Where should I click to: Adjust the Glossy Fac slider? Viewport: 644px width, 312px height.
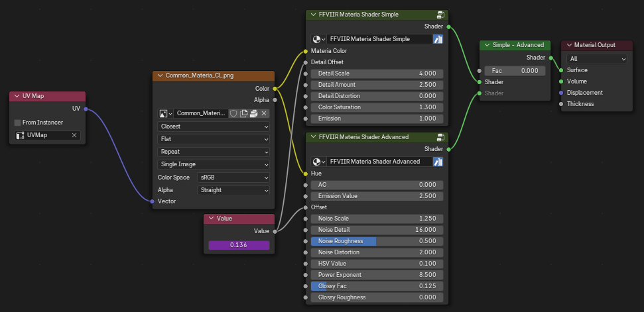point(377,286)
